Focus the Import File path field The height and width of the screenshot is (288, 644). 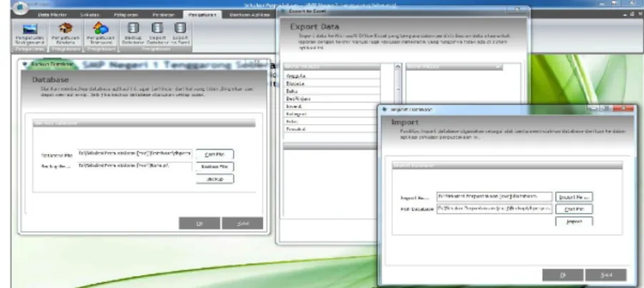pos(494,197)
